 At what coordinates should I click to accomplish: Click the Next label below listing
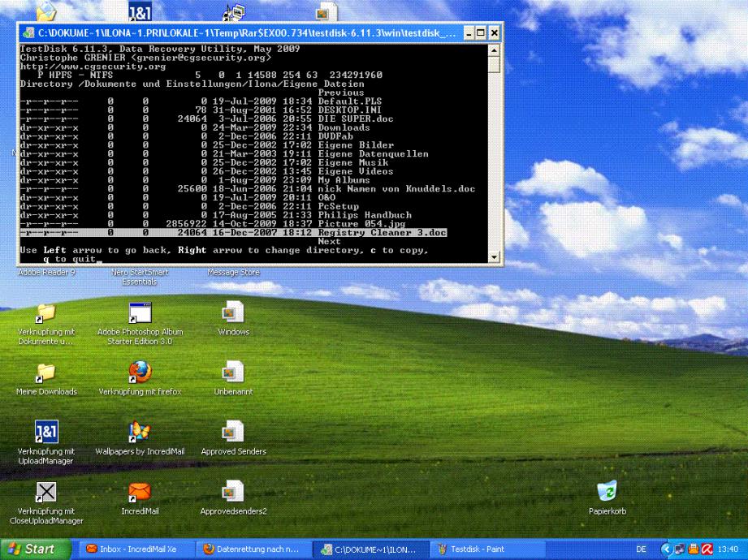329,242
